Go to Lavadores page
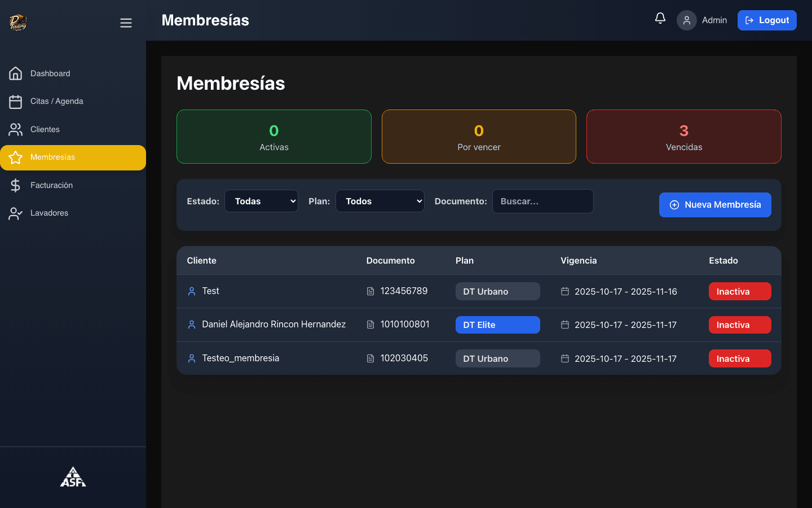Viewport: 812px width, 508px height. (x=73, y=213)
